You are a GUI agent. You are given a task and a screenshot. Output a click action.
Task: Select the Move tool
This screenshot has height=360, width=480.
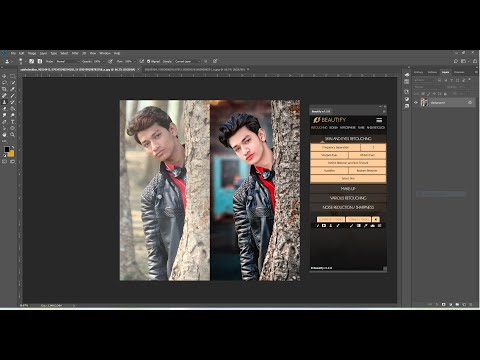(4, 76)
